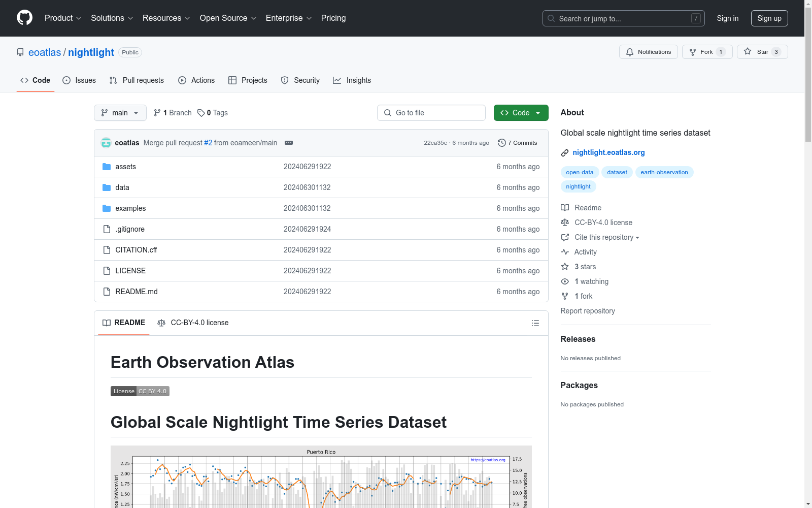This screenshot has width=812, height=508.
Task: Open the green Code dropdown arrow
Action: 538,113
